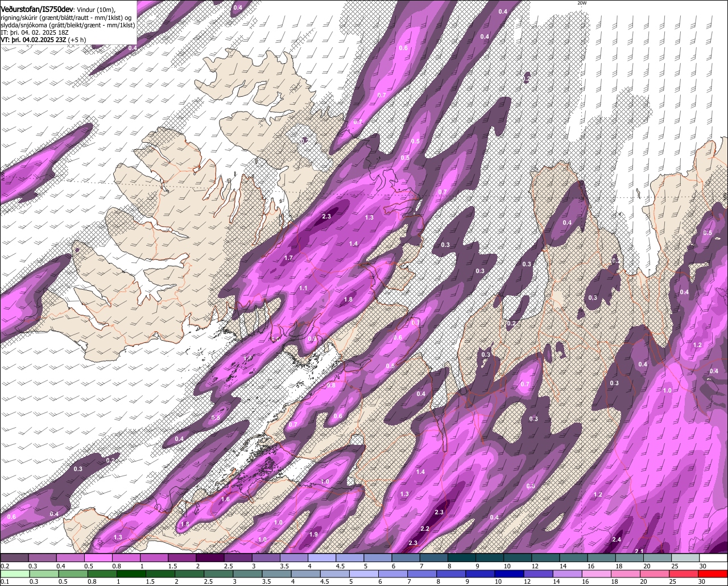Click deep blue lower swatch starting at 10
Screen dimensions: 728x586
tap(509, 574)
